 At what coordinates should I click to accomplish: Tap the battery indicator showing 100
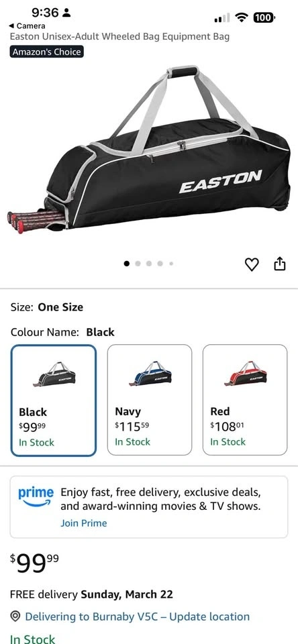(x=264, y=17)
